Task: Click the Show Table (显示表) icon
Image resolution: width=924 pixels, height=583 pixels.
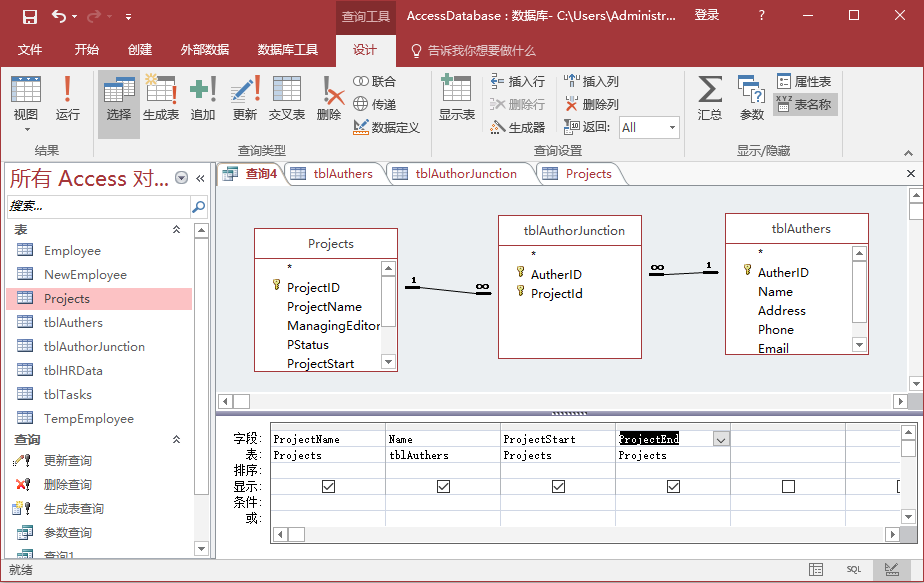Action: (x=456, y=98)
